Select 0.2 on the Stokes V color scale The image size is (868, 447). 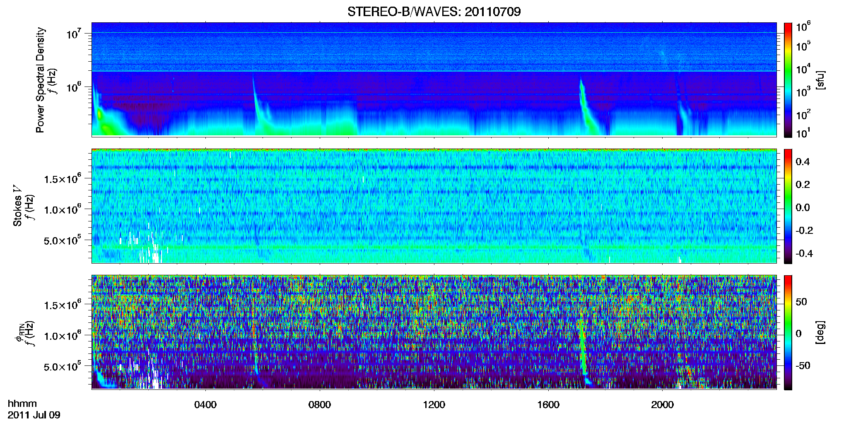click(x=803, y=185)
